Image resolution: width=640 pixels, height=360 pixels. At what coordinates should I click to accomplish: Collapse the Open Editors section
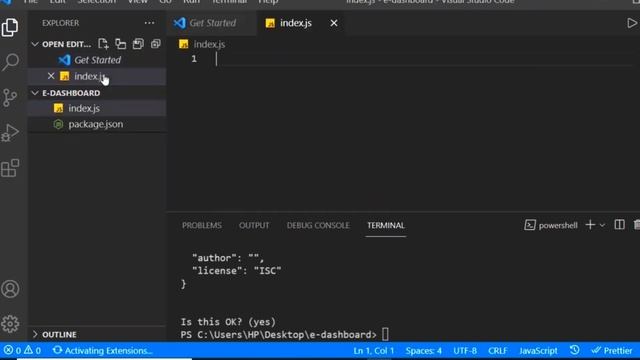(35, 44)
